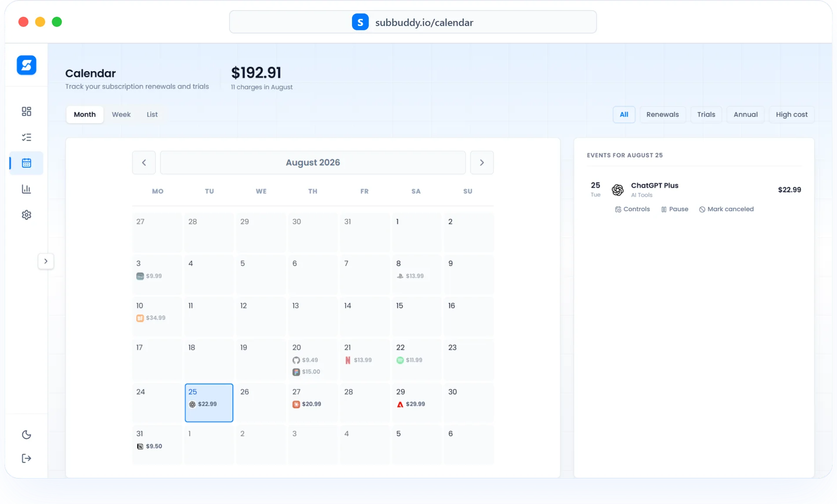
Task: Select the Spotify $11.99 charge
Action: 409,360
